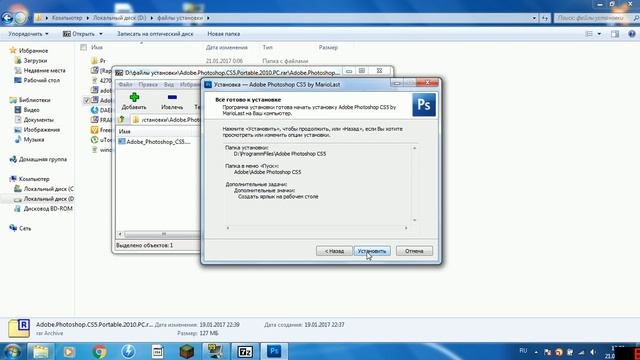Click Компьютер breadcrumb in address bar
This screenshot has height=360, width=640.
point(67,18)
